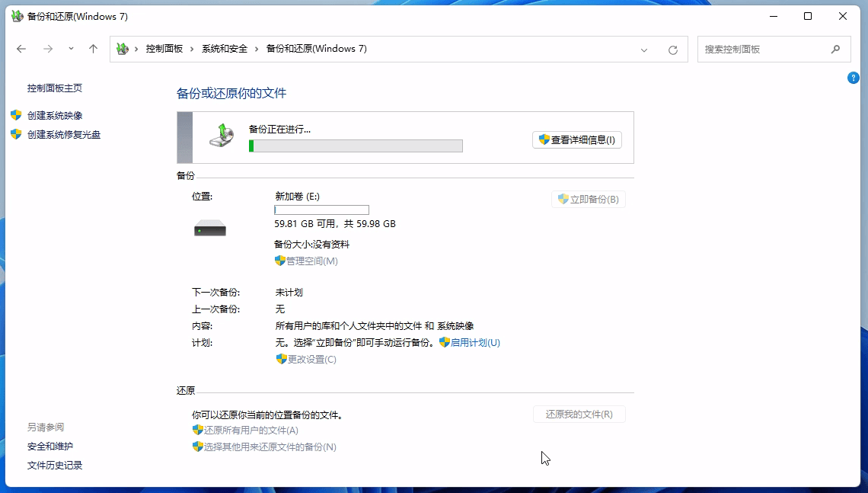The height and width of the screenshot is (493, 868).
Task: Expand chevron after 控制面板 in breadcrumb
Action: click(193, 49)
